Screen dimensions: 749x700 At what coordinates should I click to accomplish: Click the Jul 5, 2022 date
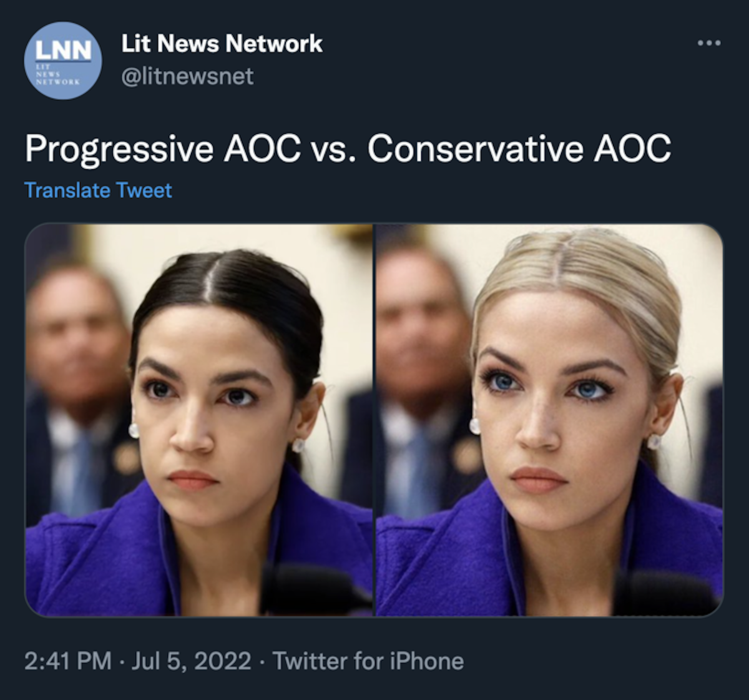point(191,661)
